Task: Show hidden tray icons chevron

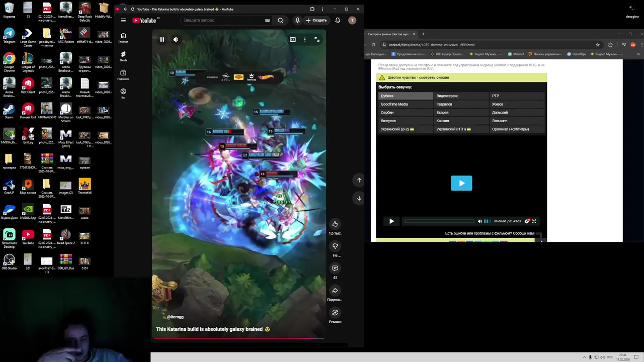Action: (585, 357)
